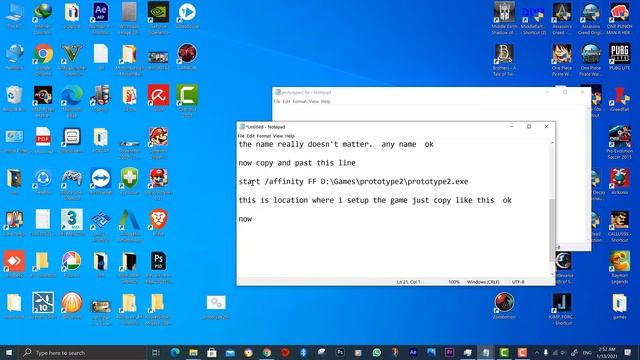640x360 pixels.
Task: Open File Explorer from the taskbar
Action: pos(193,352)
